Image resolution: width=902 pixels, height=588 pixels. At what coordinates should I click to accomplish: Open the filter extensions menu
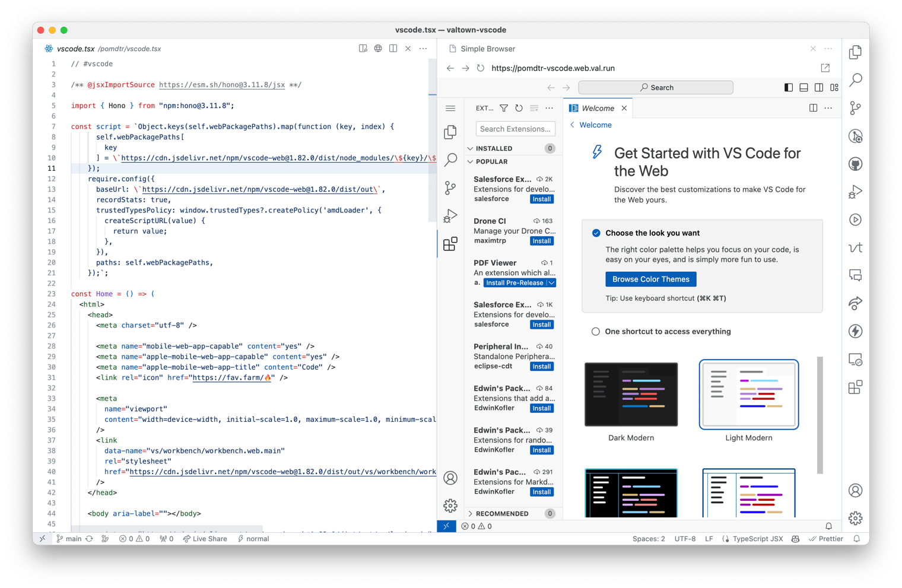503,108
